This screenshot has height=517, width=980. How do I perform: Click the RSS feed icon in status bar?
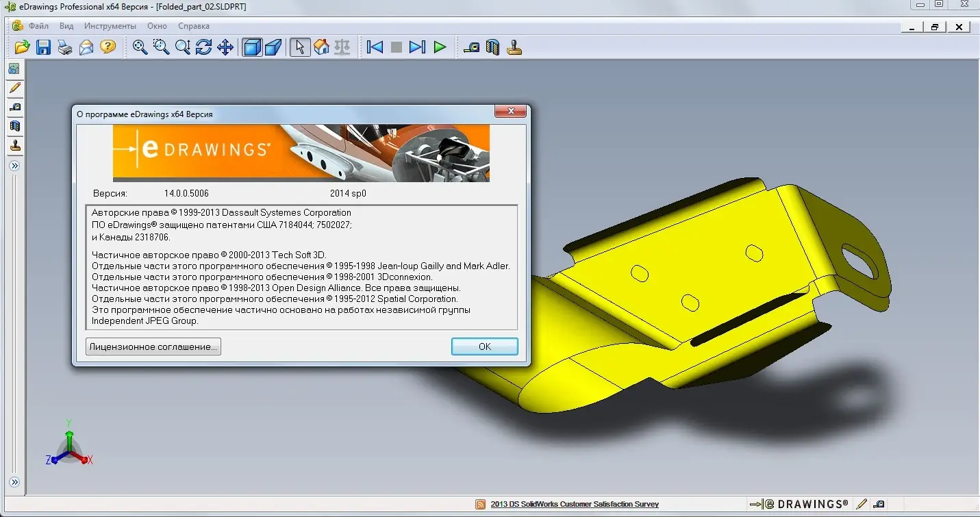[x=481, y=504]
